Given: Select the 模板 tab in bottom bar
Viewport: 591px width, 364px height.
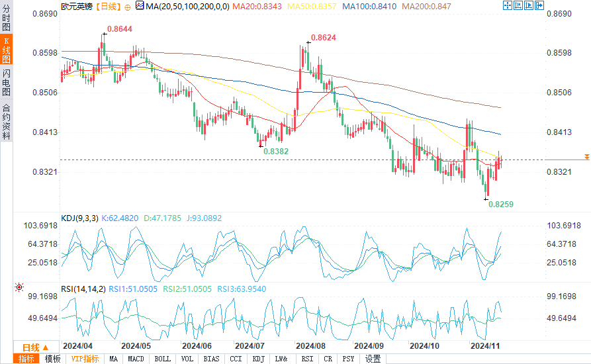Looking at the screenshot, I should (x=52, y=359).
